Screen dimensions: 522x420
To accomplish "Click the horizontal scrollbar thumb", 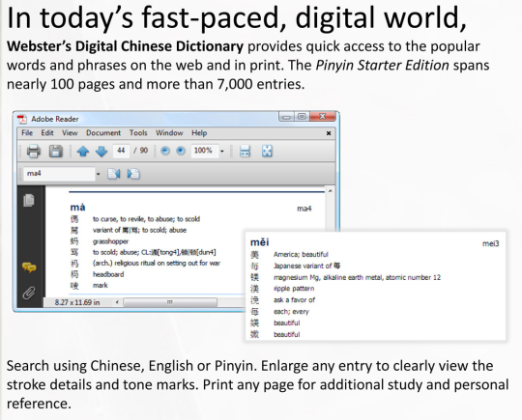I will (x=170, y=302).
